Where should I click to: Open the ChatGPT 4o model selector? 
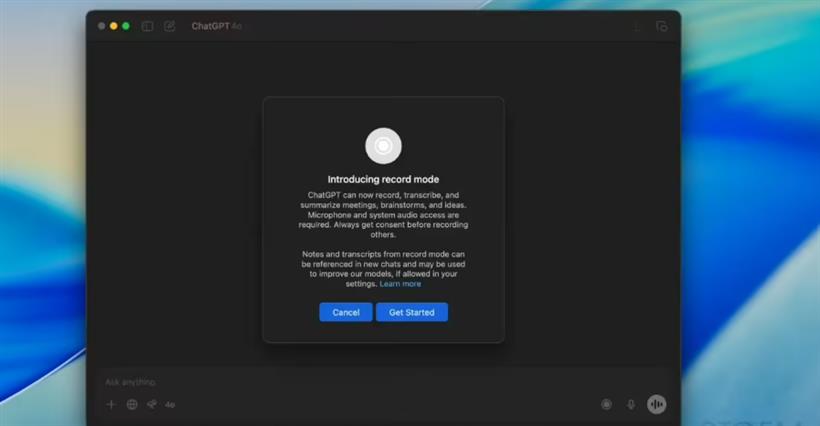coord(217,26)
